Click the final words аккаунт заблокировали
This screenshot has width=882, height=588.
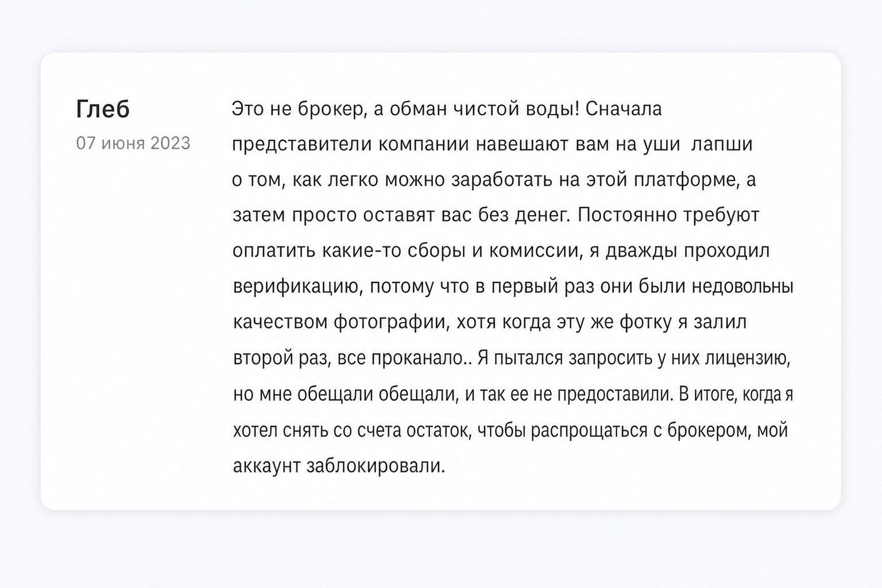coord(339,466)
